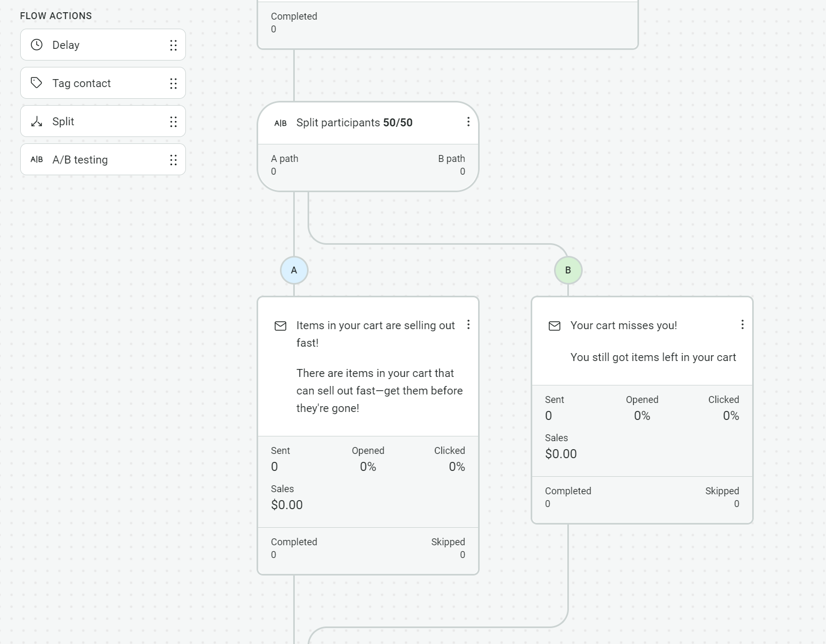
Task: Open the options menu on Split participants node
Action: tap(468, 122)
